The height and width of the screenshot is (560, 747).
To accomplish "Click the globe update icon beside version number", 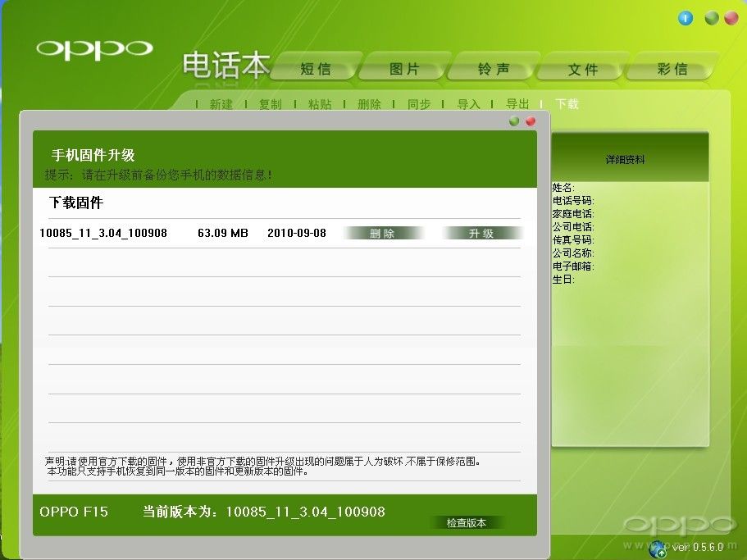I will point(659,549).
